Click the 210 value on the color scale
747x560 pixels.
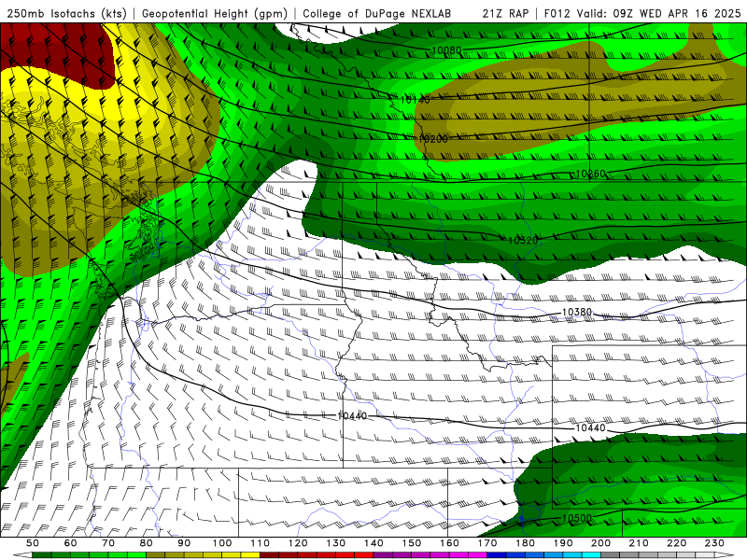point(640,543)
